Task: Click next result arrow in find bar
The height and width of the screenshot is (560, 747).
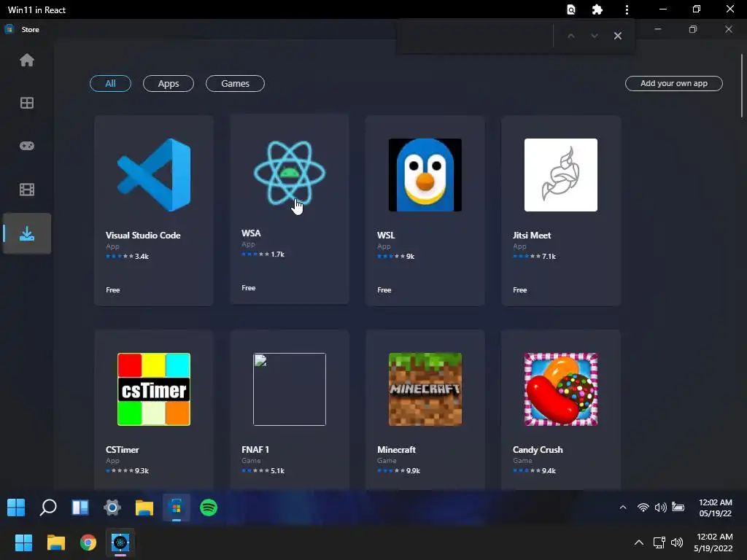Action: (594, 36)
